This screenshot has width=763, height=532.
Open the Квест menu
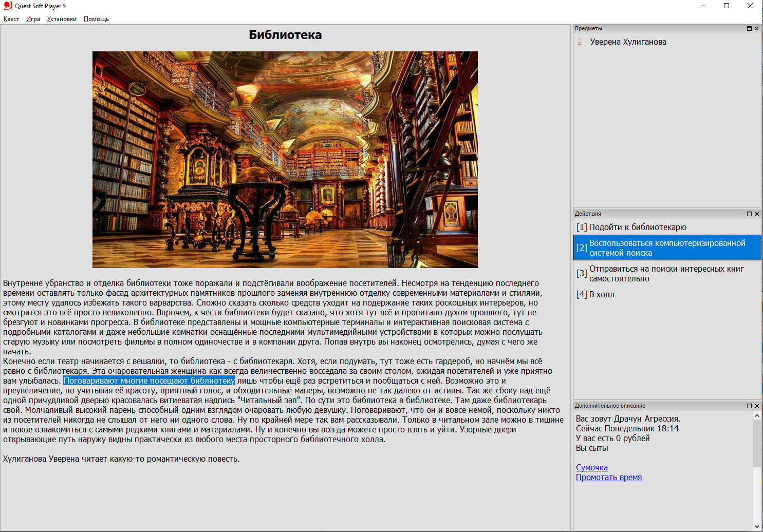point(11,19)
